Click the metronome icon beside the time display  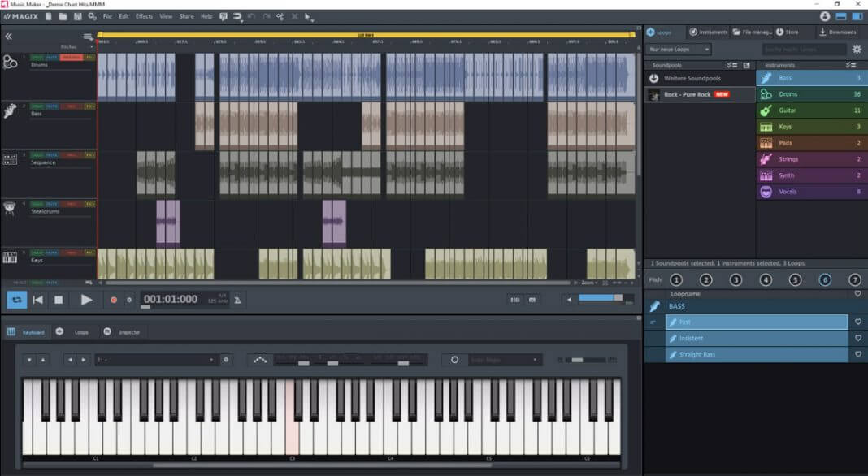point(237,301)
